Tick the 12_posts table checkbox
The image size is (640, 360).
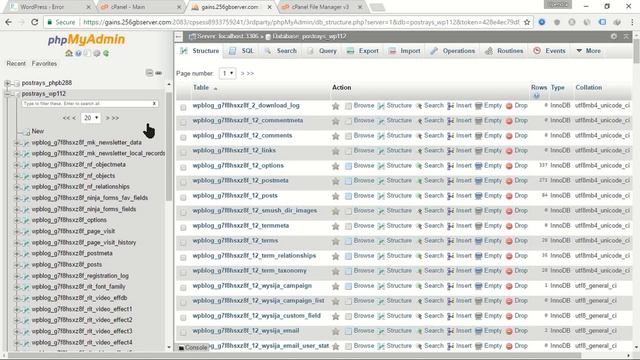pos(183,197)
